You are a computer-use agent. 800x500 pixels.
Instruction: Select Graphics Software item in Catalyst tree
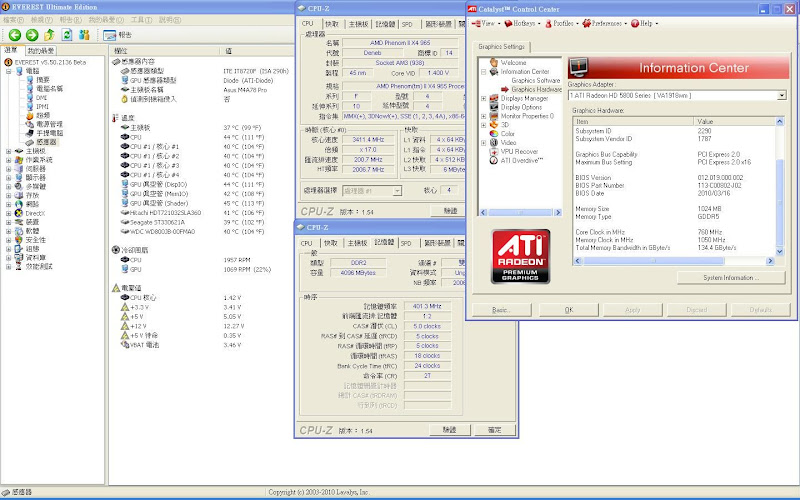tap(535, 81)
